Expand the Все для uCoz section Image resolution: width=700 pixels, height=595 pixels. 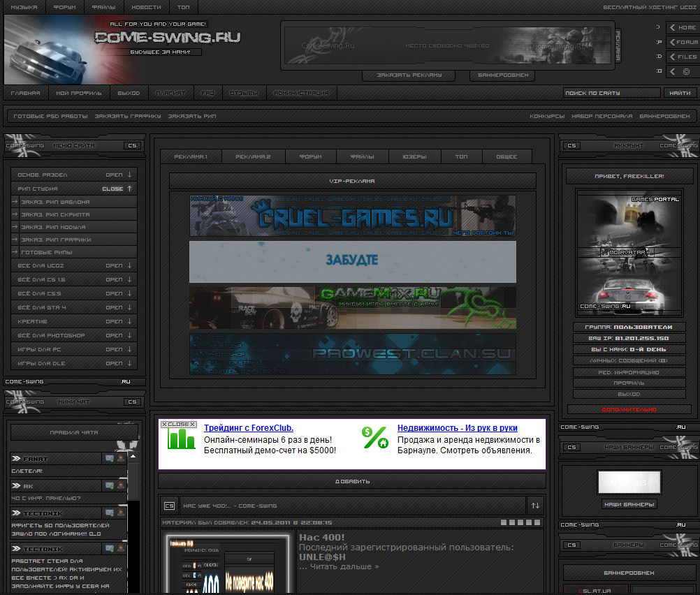74,265
